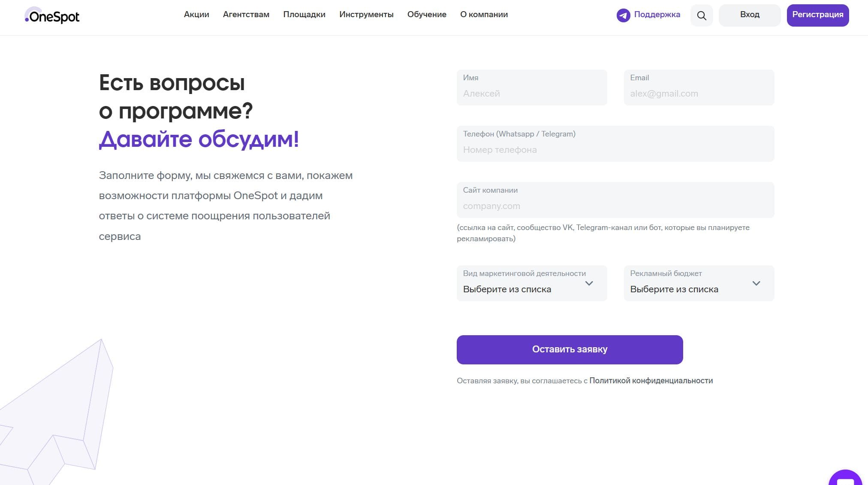Click the advertising budget dropdown chevron
868x485 pixels.
pyautogui.click(x=756, y=283)
